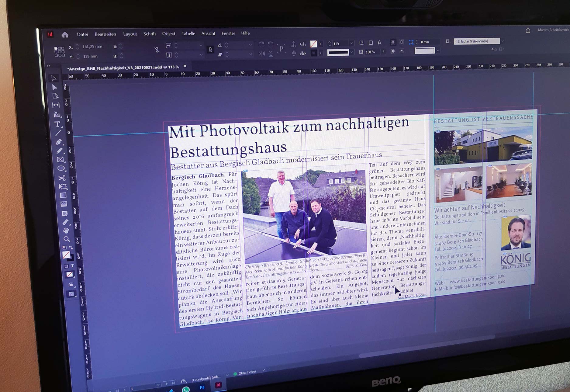570x392 pixels.
Task: Toggle formatting affects text T
Action: (x=72, y=266)
